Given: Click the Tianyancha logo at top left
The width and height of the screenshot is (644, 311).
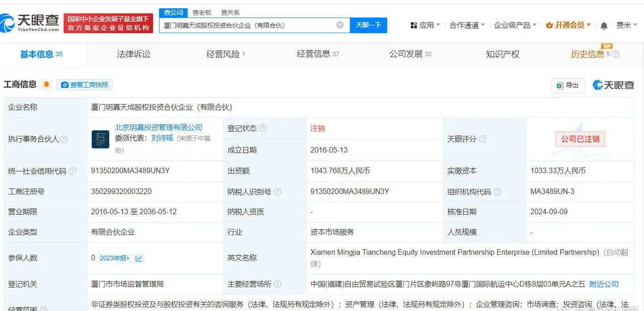Looking at the screenshot, I should pos(30,23).
